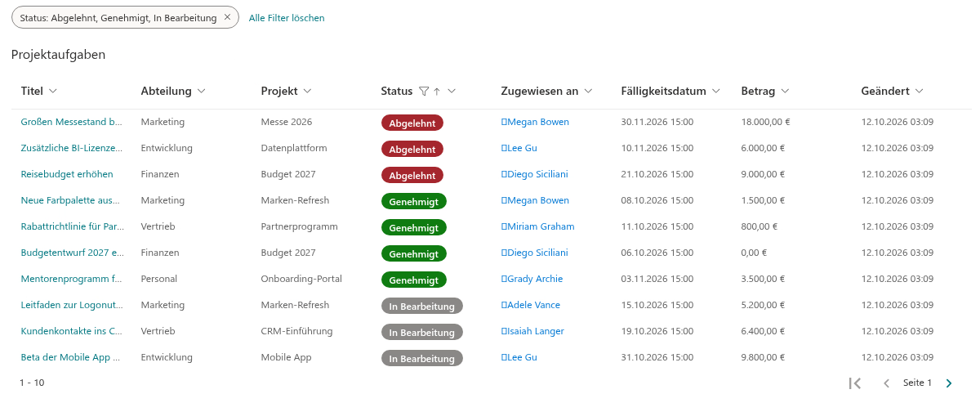The height and width of the screenshot is (394, 980).
Task: Select the 'CRM-Einführung' project cell
Action: pos(296,331)
